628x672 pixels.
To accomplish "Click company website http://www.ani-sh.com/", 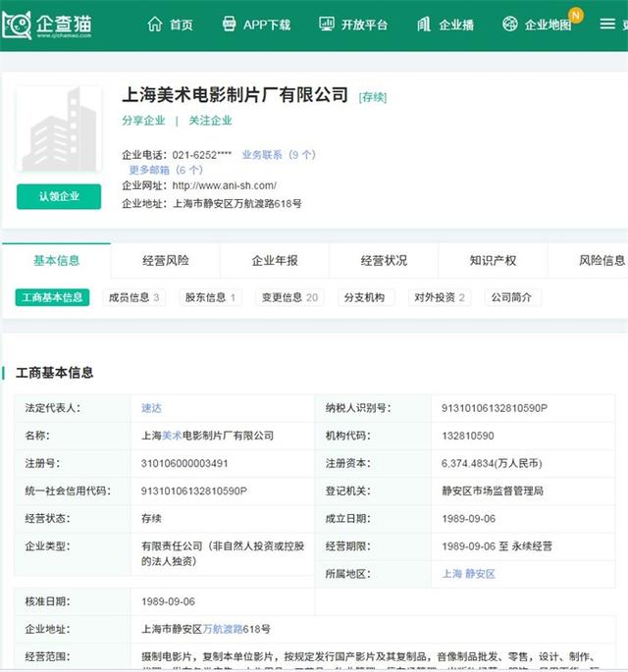I will 224,185.
